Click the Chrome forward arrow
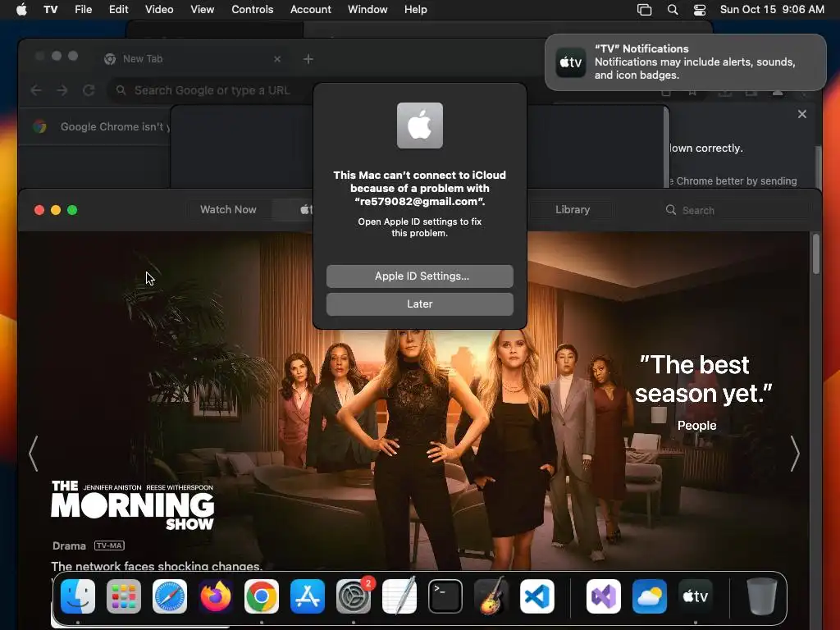This screenshot has width=840, height=630. pos(62,90)
